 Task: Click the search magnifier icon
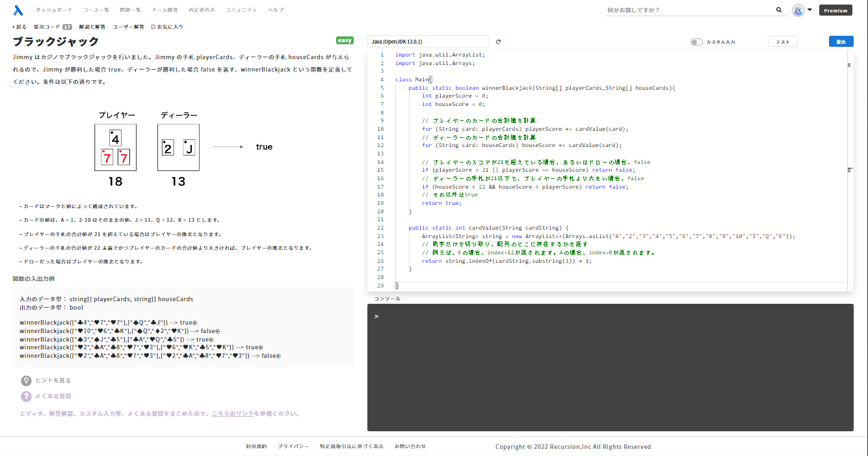point(779,10)
